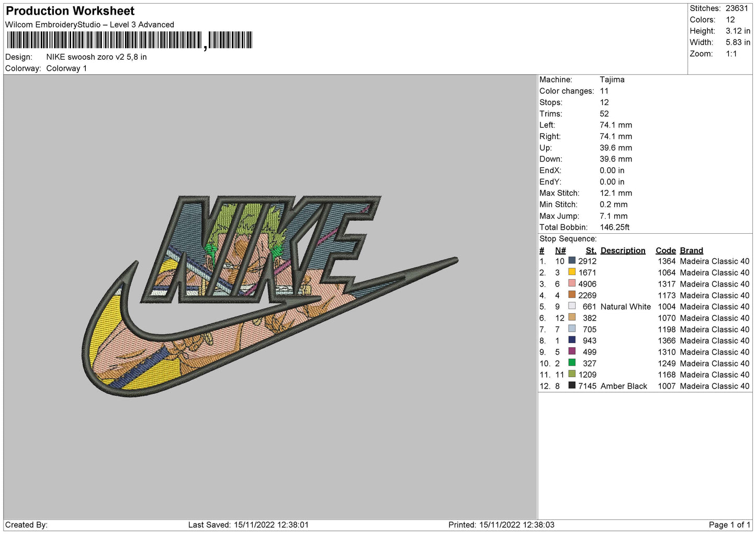Click the barcode under the worksheet title
The width and height of the screenshot is (756, 534).
(x=129, y=40)
